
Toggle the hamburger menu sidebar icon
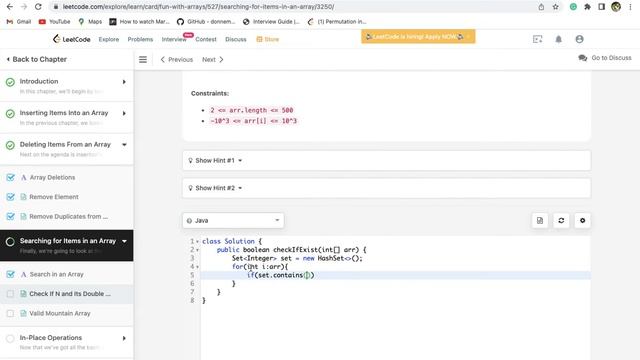click(143, 60)
